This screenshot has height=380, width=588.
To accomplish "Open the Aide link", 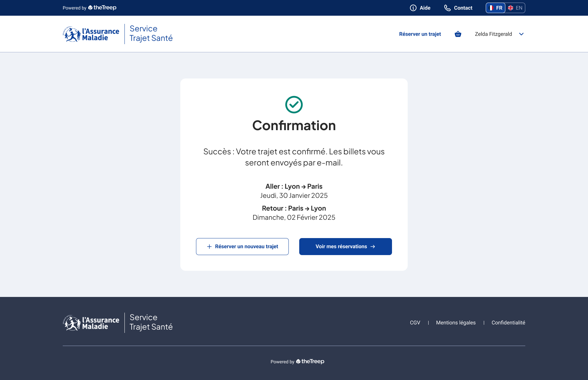I will click(420, 8).
